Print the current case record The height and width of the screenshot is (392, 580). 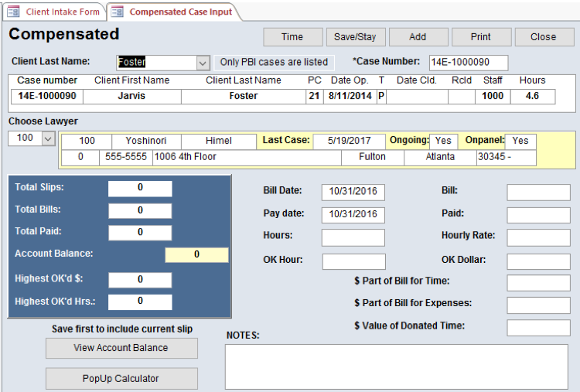pos(480,37)
